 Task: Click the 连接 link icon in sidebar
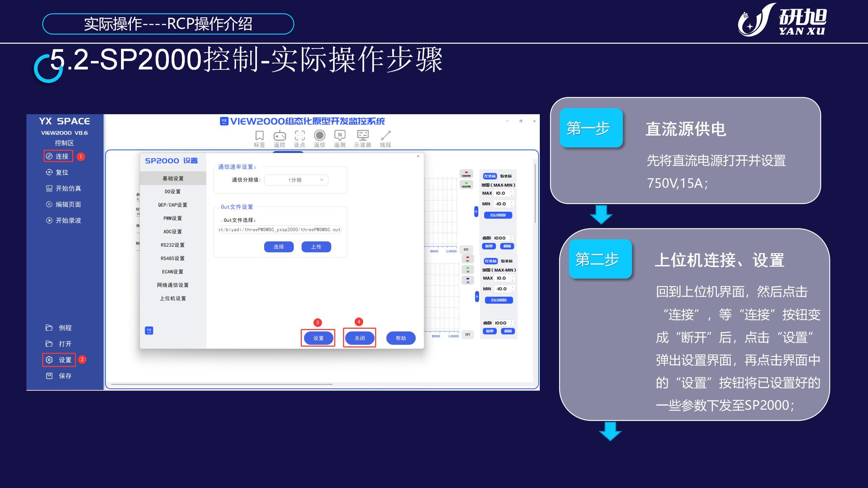click(x=49, y=156)
